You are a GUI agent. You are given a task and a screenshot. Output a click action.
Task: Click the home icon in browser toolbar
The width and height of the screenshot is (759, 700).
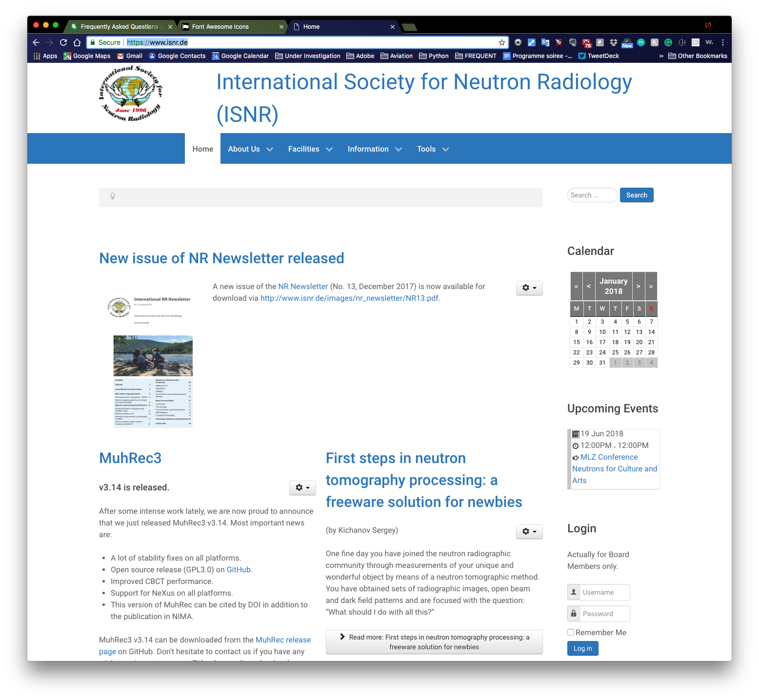point(77,42)
